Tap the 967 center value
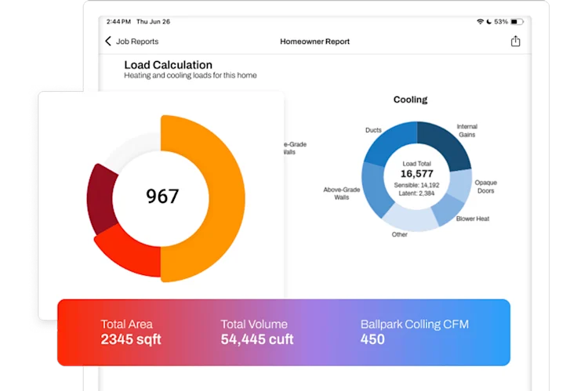 pyautogui.click(x=162, y=196)
